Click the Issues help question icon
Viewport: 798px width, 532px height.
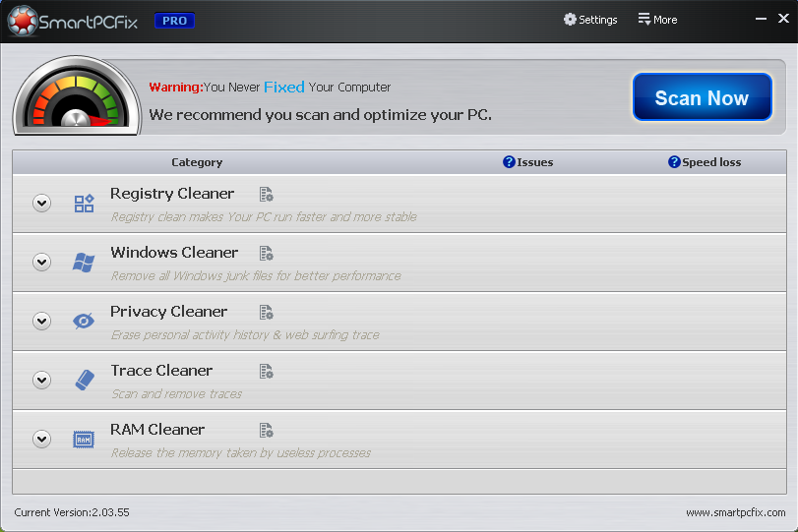(509, 161)
